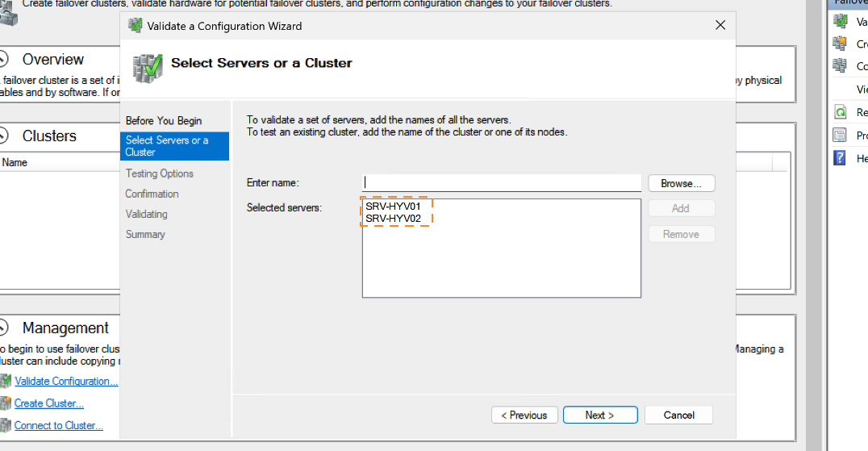Screen dimensions: 868x451
Task: Select the Testing Options wizard step
Action: click(x=159, y=173)
